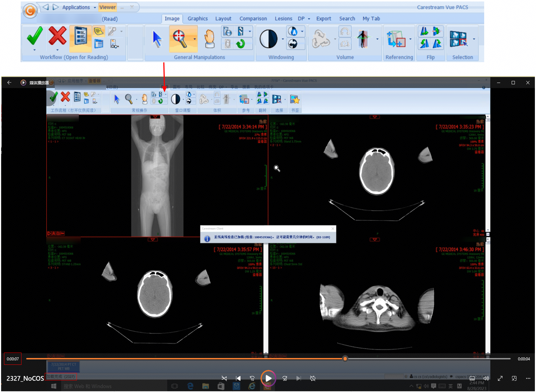The width and height of the screenshot is (536, 392).
Task: Click the upper-right Flip icon in English Flip group
Action: tap(437, 31)
